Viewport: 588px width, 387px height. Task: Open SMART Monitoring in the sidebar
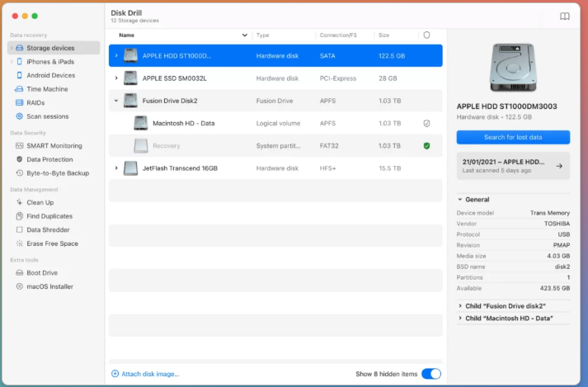pos(54,146)
